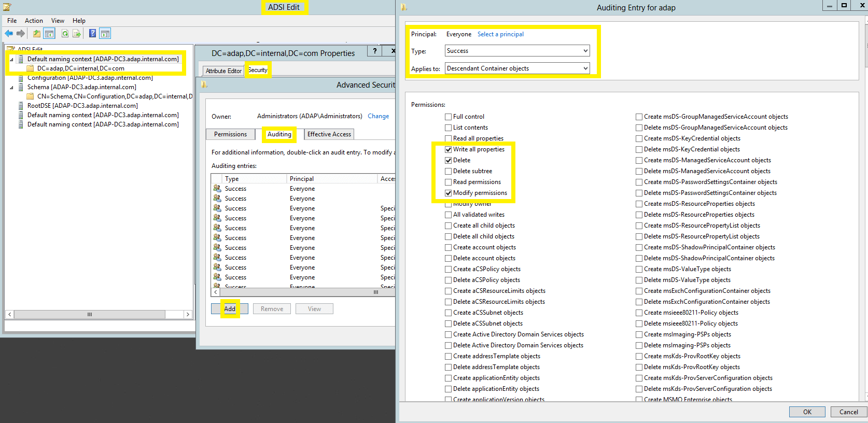Collapse the Schema node in the tree
The height and width of the screenshot is (423, 868).
point(11,87)
